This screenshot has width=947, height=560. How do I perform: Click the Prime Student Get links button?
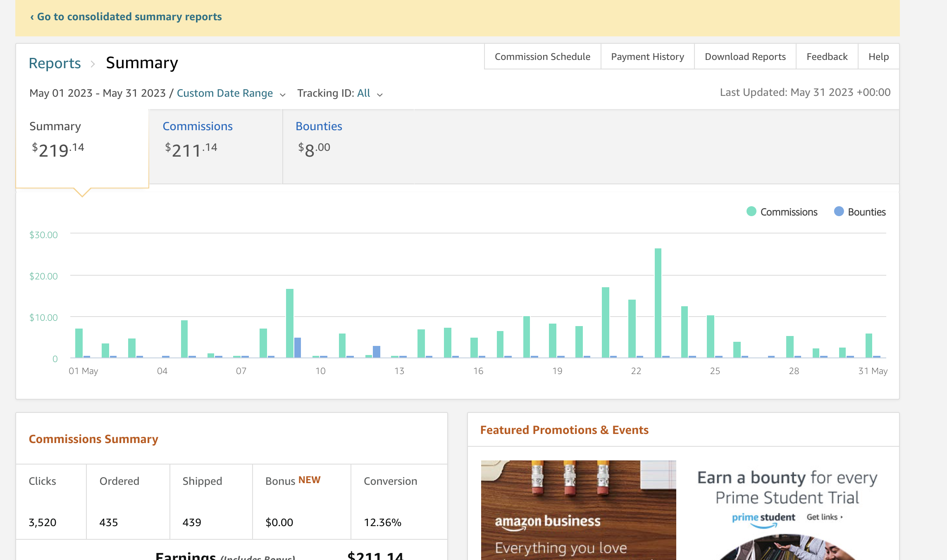coord(825,517)
